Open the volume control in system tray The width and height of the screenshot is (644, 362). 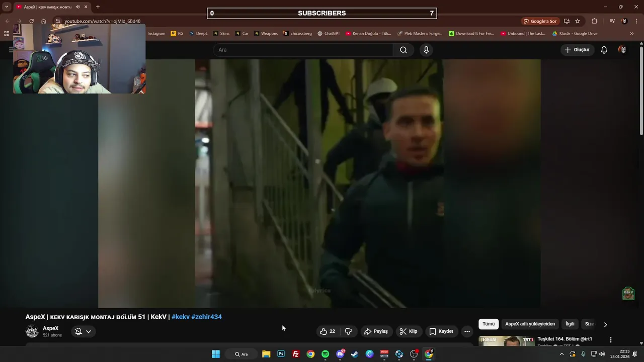602,354
